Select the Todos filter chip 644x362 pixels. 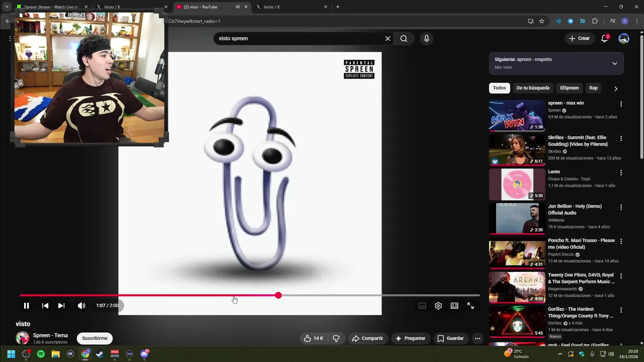point(499,88)
